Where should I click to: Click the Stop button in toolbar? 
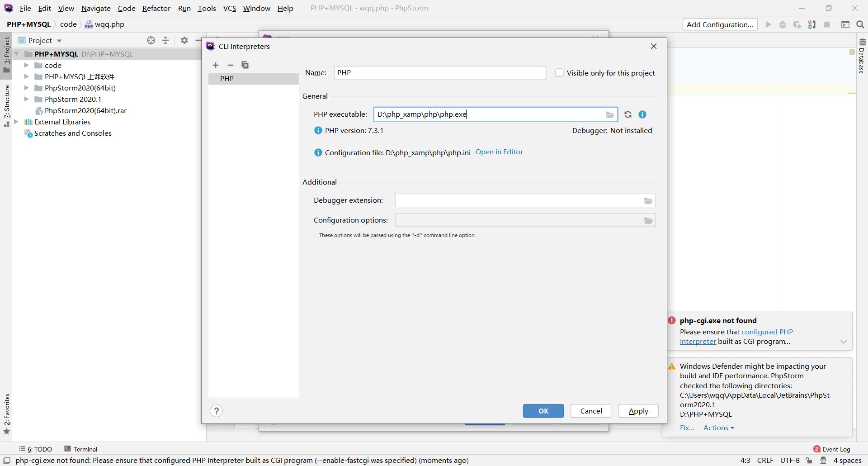click(x=827, y=24)
